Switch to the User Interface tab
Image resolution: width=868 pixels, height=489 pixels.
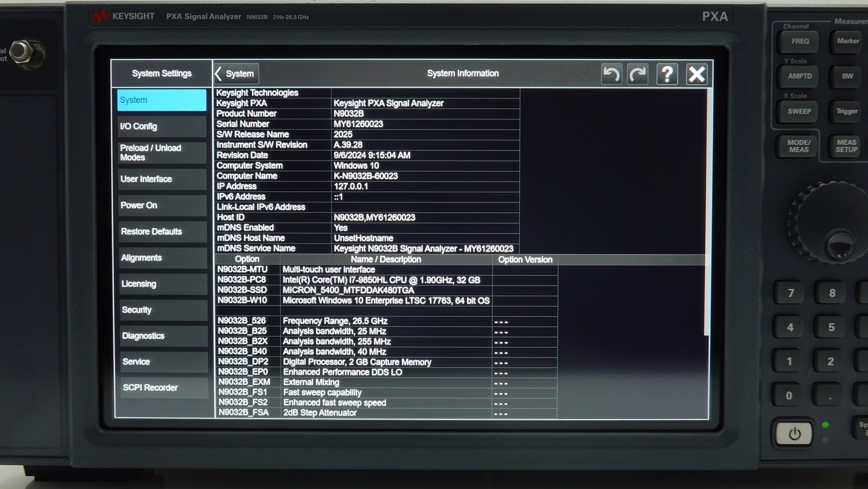pos(162,179)
